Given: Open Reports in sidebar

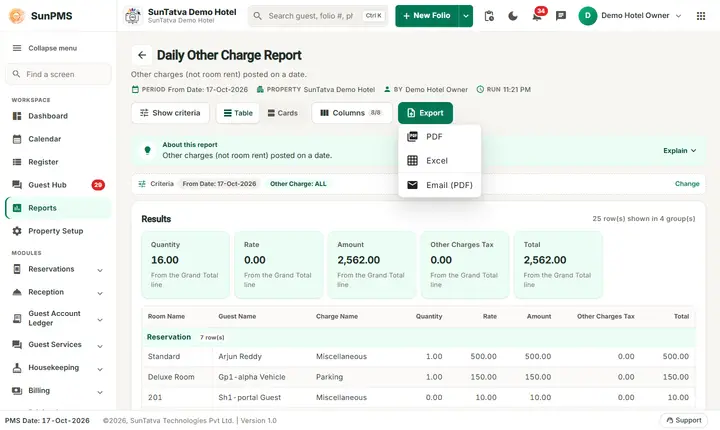Looking at the screenshot, I should (58, 208).
